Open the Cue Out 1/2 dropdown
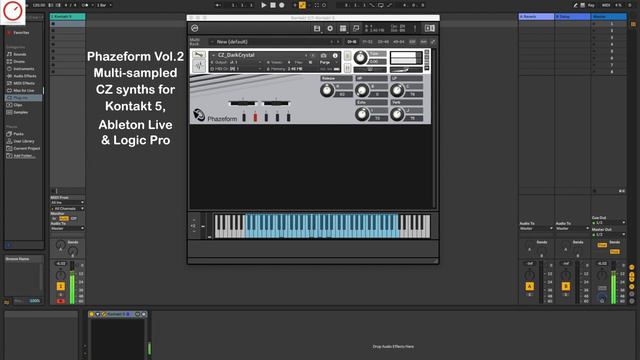Screen dimensions: 640x360 coord(609,223)
